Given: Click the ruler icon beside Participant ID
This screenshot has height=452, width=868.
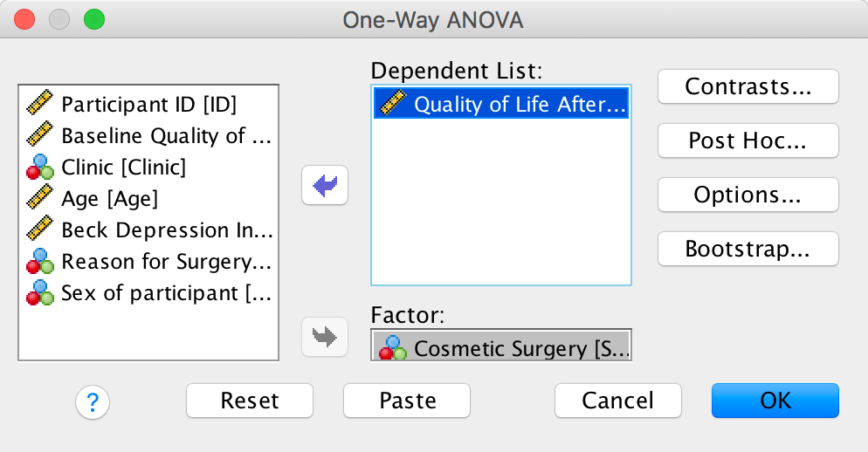Looking at the screenshot, I should tap(39, 105).
